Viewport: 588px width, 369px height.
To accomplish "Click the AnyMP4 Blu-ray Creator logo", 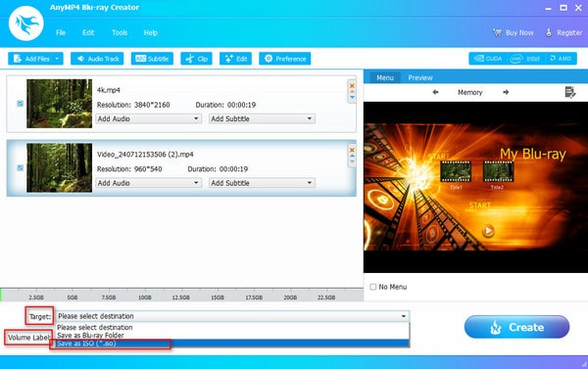I will pyautogui.click(x=25, y=23).
